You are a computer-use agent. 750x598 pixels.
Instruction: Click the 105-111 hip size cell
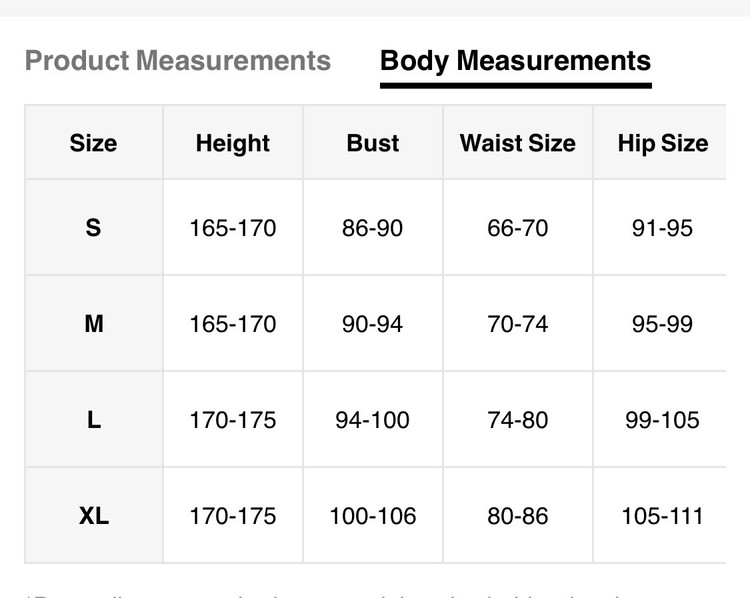662,516
